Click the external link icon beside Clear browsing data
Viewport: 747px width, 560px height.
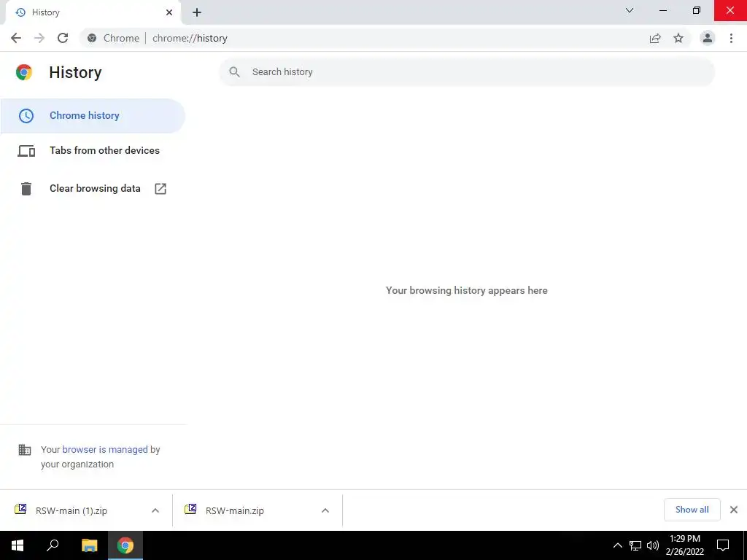tap(160, 189)
